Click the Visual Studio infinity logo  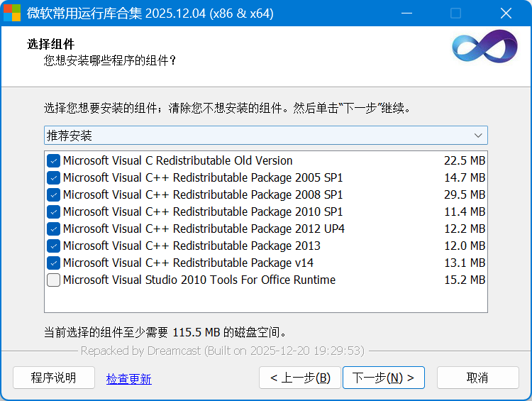click(x=484, y=47)
